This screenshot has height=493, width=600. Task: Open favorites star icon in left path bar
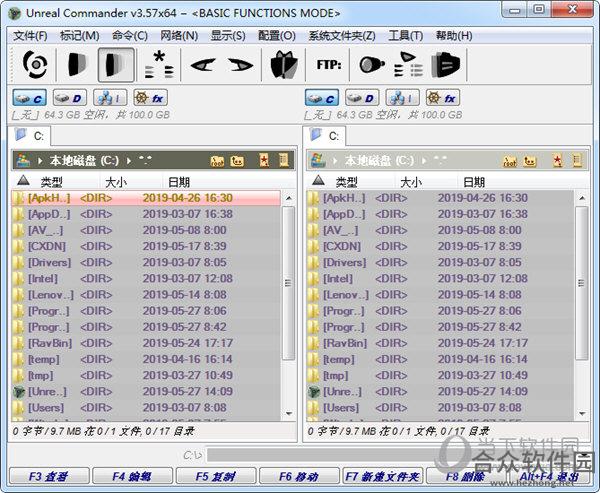[264, 160]
